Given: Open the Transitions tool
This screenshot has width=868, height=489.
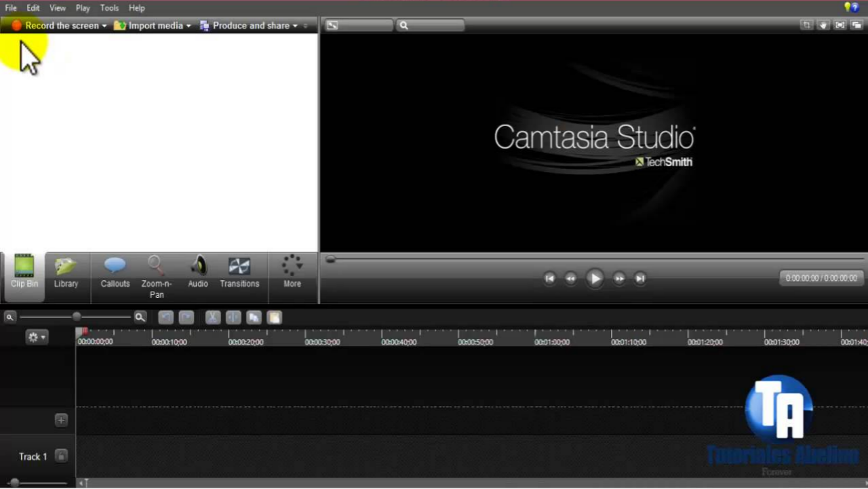Looking at the screenshot, I should coord(239,273).
